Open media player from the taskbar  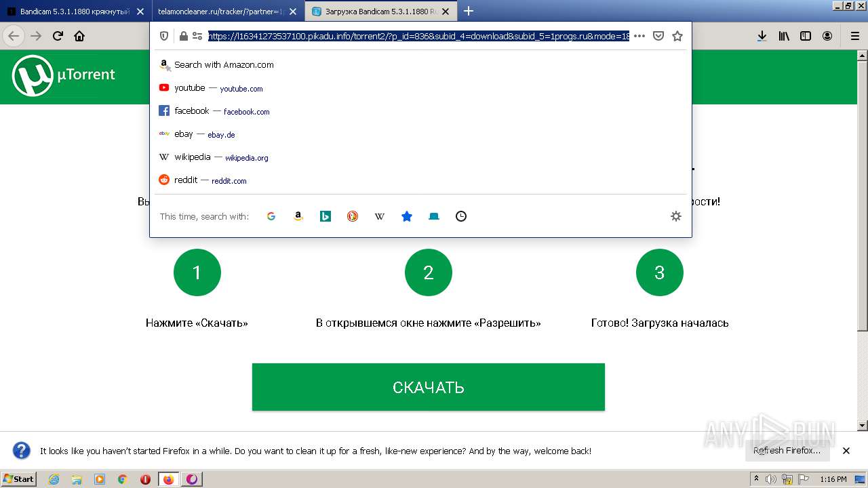(100, 479)
